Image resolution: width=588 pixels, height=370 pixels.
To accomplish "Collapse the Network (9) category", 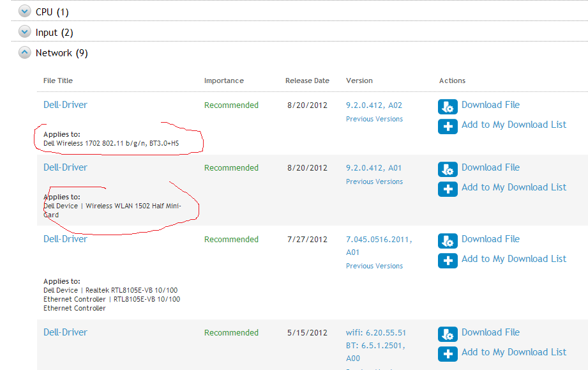I will click(x=25, y=52).
